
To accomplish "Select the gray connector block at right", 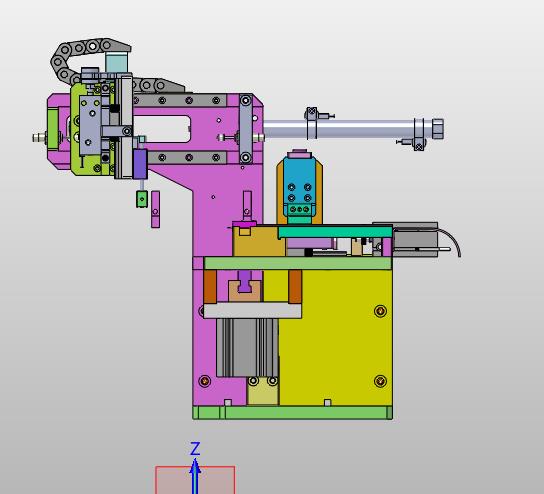I will [x=415, y=239].
